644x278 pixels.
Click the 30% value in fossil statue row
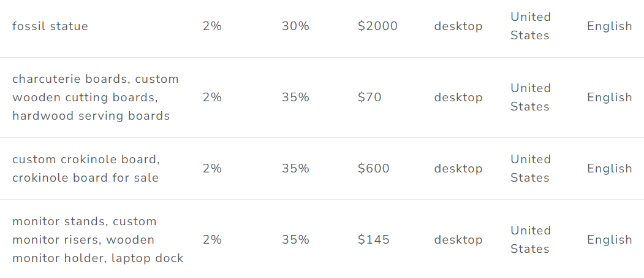point(295,26)
